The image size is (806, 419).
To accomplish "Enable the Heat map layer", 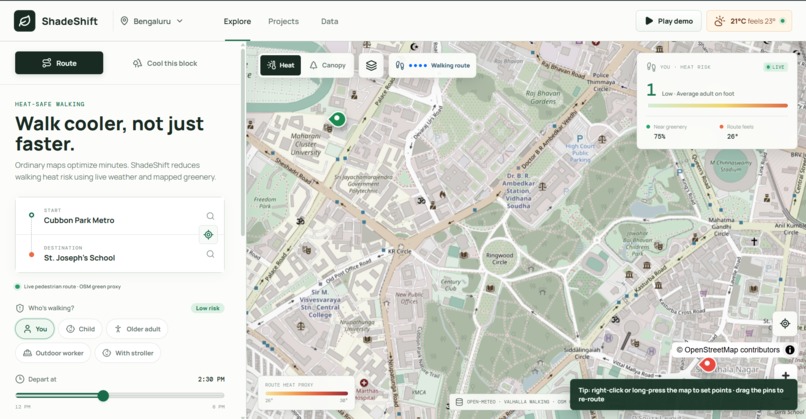I will (x=281, y=65).
